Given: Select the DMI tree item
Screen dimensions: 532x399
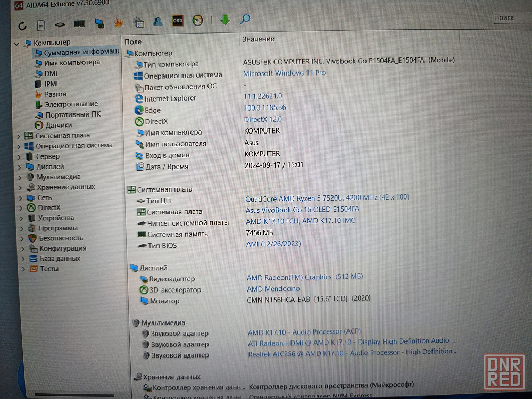Looking at the screenshot, I should point(46,73).
